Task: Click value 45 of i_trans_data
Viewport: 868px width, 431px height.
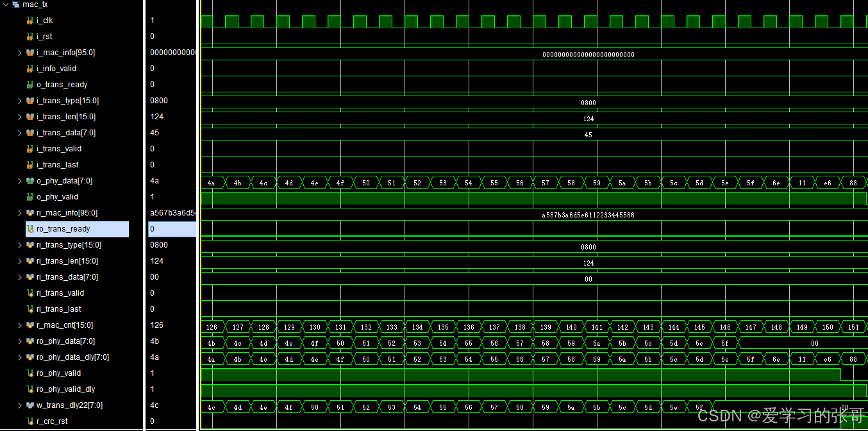Action: coord(154,133)
